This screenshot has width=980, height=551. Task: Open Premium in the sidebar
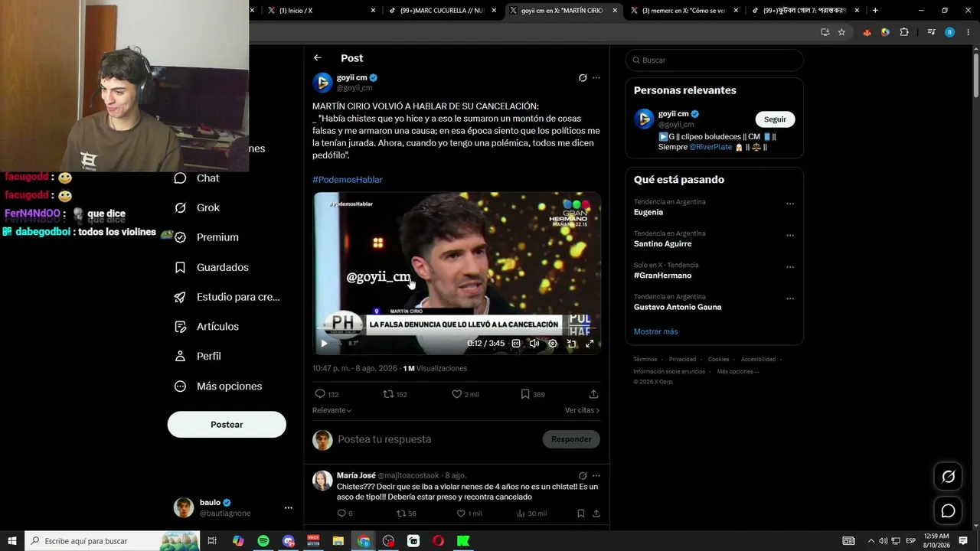[207, 237]
